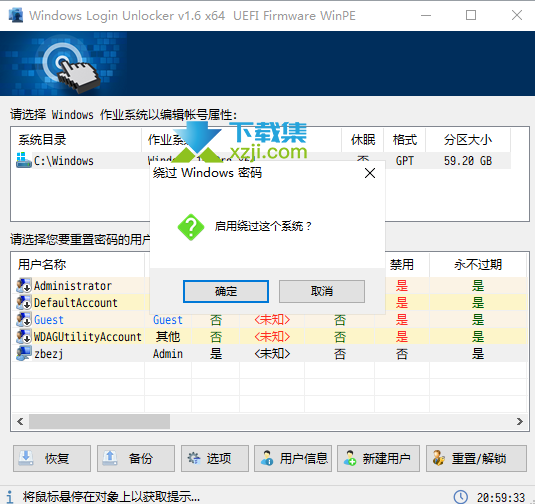Click 其他 group cell for WDAGUtilityAccount
The image size is (535, 504).
tap(168, 337)
